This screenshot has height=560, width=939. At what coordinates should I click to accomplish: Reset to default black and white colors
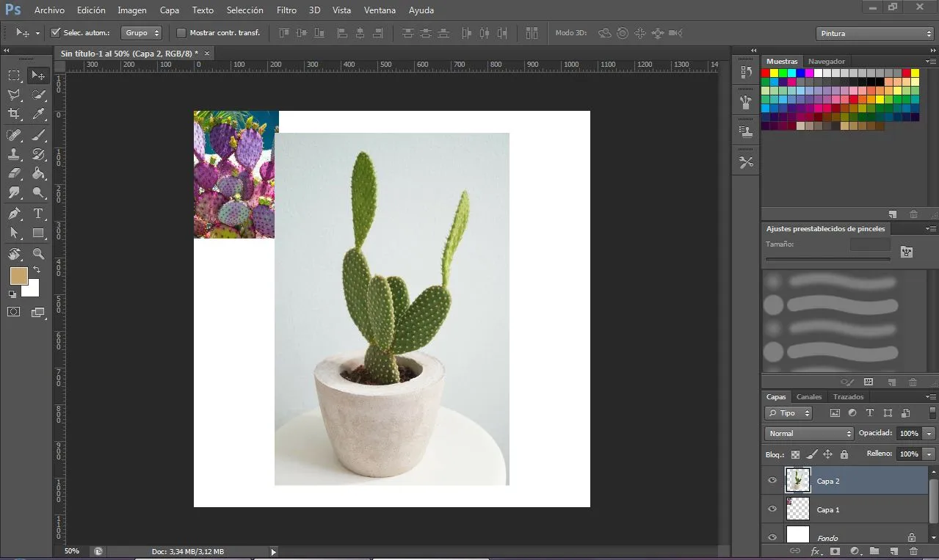click(x=12, y=294)
